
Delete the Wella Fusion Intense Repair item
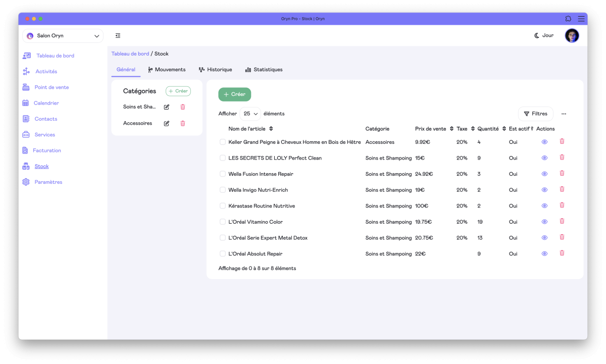(x=562, y=174)
